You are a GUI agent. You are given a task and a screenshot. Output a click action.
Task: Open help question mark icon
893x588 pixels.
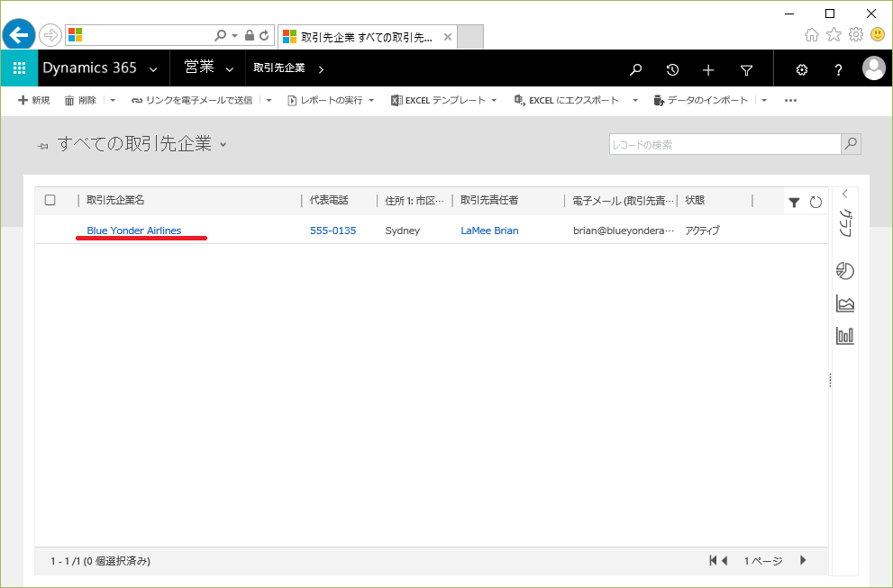pyautogui.click(x=838, y=69)
